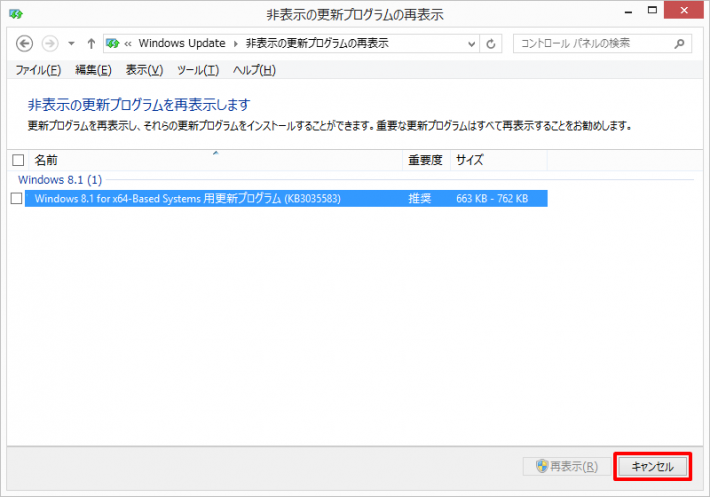Go up one level with Up arrow

coord(91,44)
